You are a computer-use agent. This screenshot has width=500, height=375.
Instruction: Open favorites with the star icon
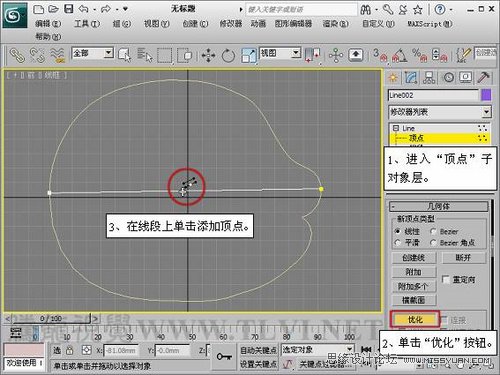pyautogui.click(x=418, y=10)
